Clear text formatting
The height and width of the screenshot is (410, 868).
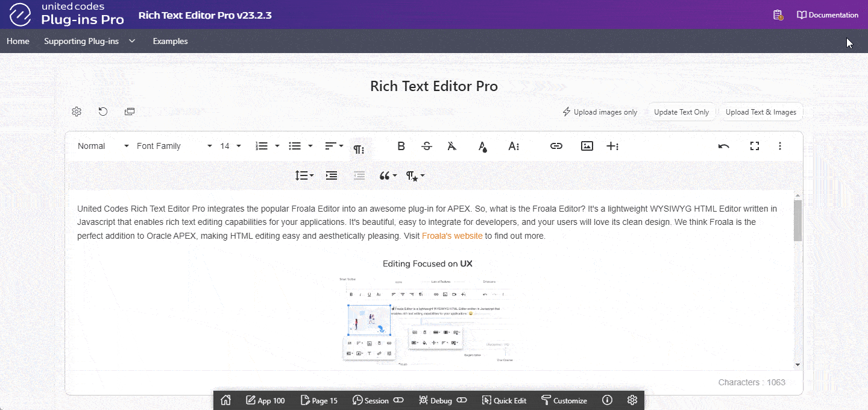(452, 146)
